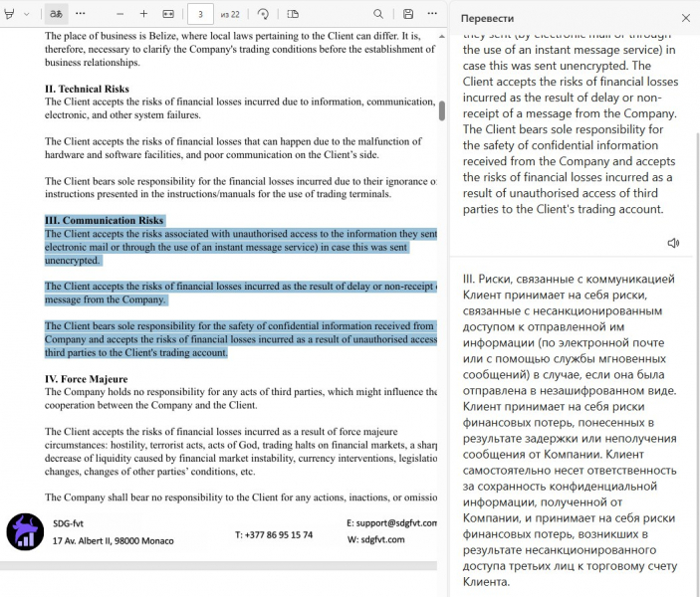Click the 'из 22' page count label
The width and height of the screenshot is (700, 597).
click(x=230, y=14)
